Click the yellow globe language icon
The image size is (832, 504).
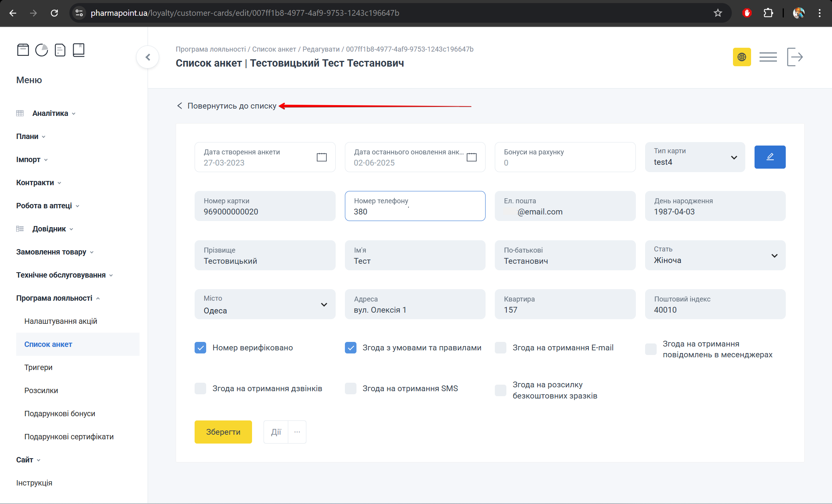tap(741, 57)
